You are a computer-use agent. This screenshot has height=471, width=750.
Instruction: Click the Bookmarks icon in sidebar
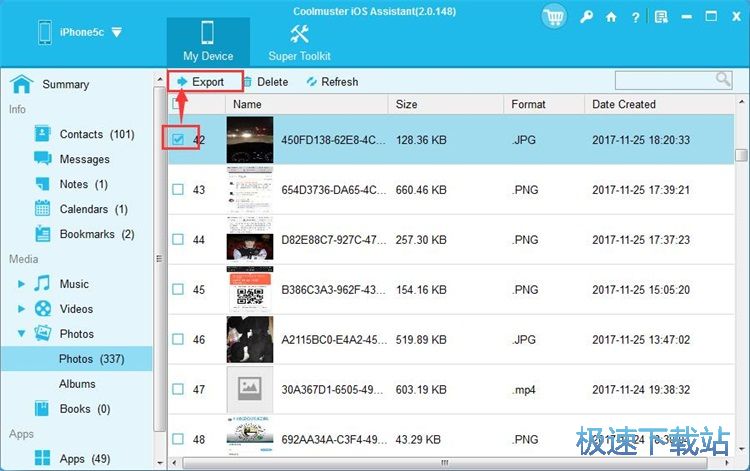[x=43, y=234]
